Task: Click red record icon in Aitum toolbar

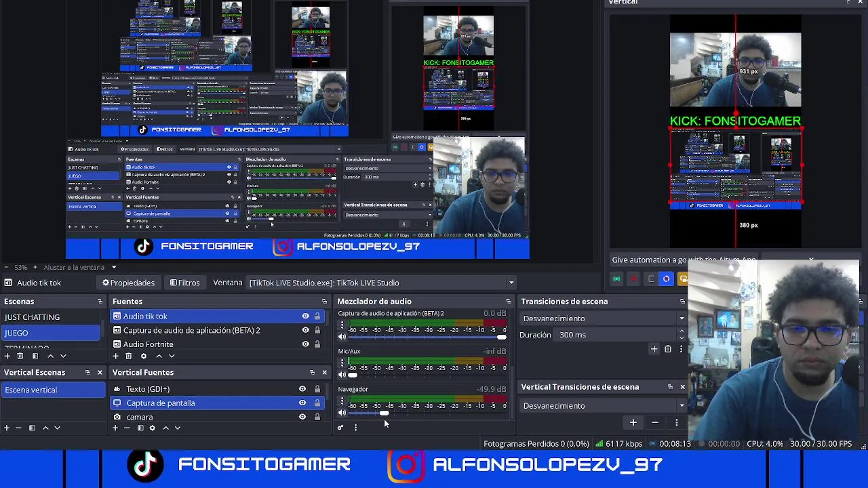Action: click(x=633, y=279)
